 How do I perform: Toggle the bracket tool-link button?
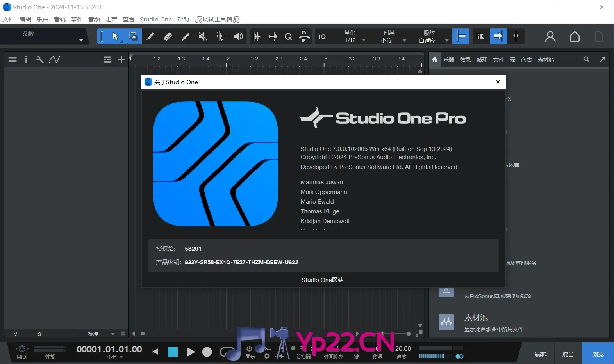(102, 36)
